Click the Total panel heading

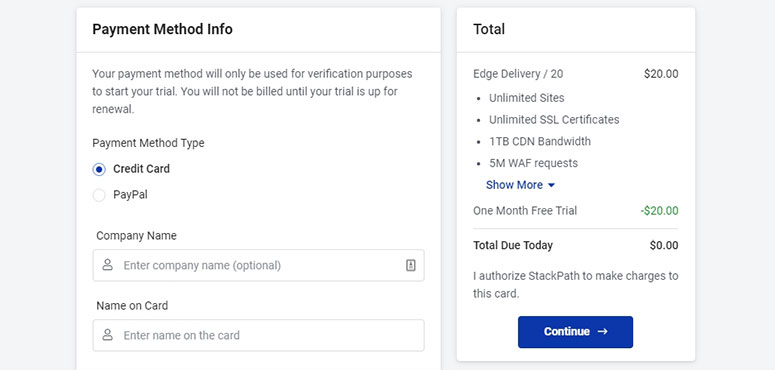[x=489, y=29]
